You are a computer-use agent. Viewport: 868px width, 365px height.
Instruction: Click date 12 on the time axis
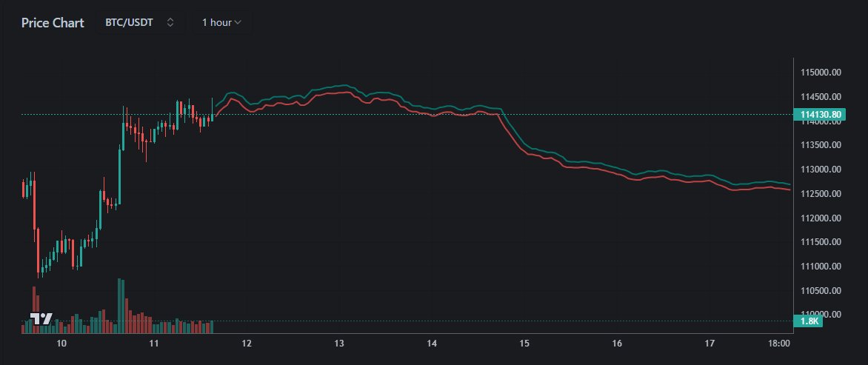coord(247,344)
